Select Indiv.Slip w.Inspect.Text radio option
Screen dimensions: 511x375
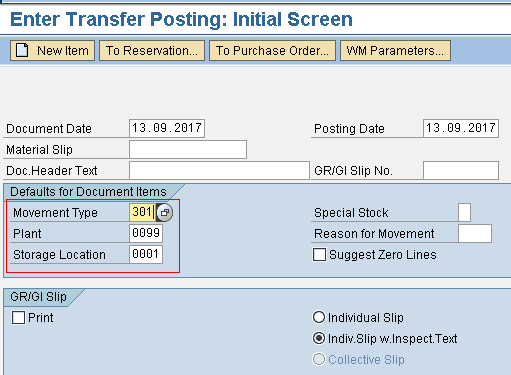(x=319, y=338)
